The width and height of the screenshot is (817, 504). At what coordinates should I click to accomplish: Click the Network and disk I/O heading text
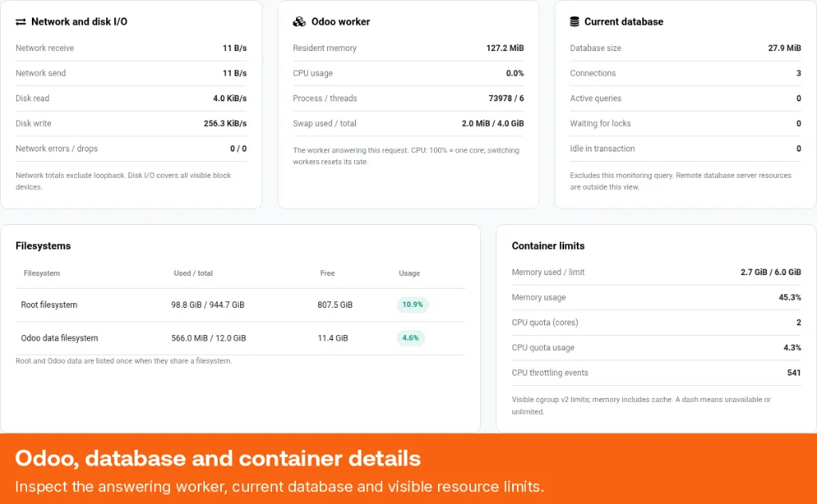click(x=79, y=22)
